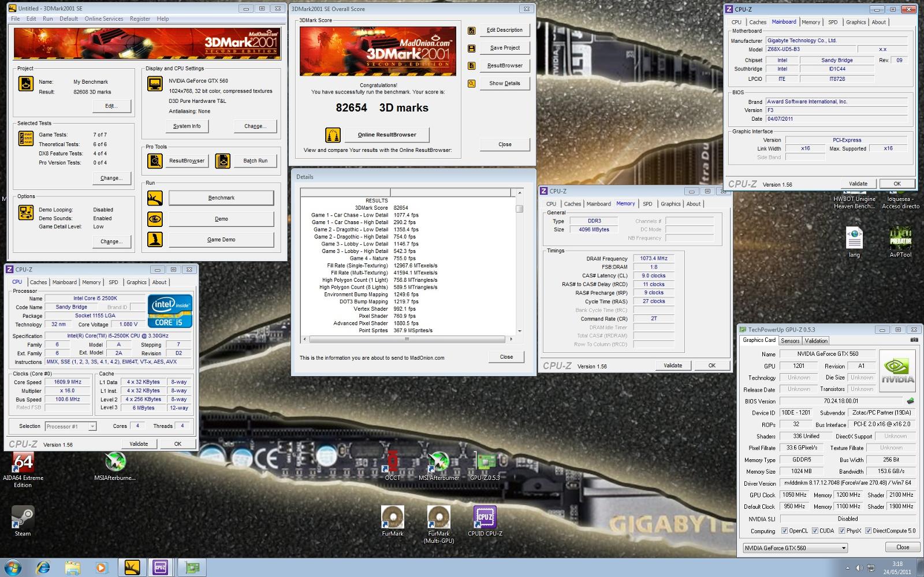Screen dimensions: 924x577
Task: Click the Edit Description icon in Overall Score window
Action: [x=472, y=31]
